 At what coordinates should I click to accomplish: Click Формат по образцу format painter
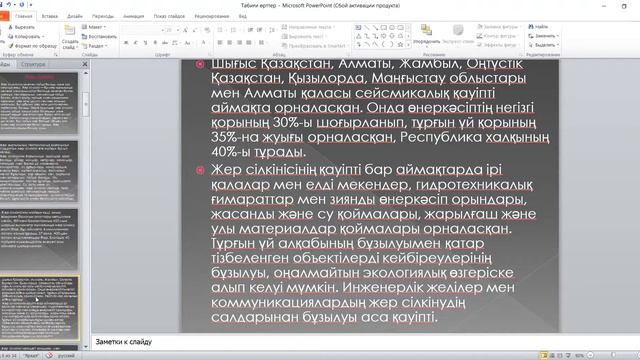pos(32,46)
